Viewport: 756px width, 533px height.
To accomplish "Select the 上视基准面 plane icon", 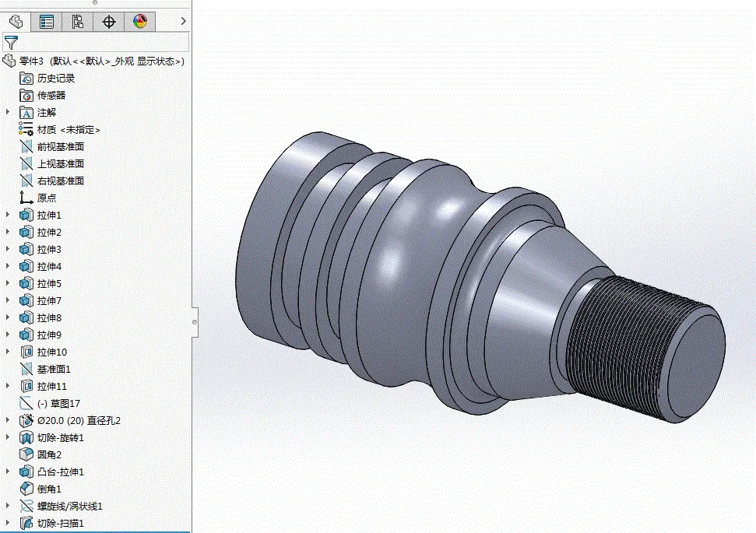I will pos(26,164).
